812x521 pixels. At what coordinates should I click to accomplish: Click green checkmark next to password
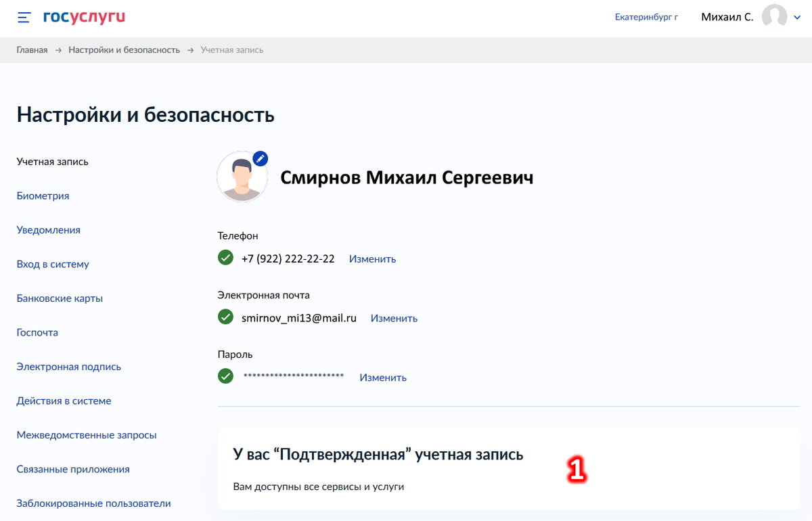coord(225,376)
